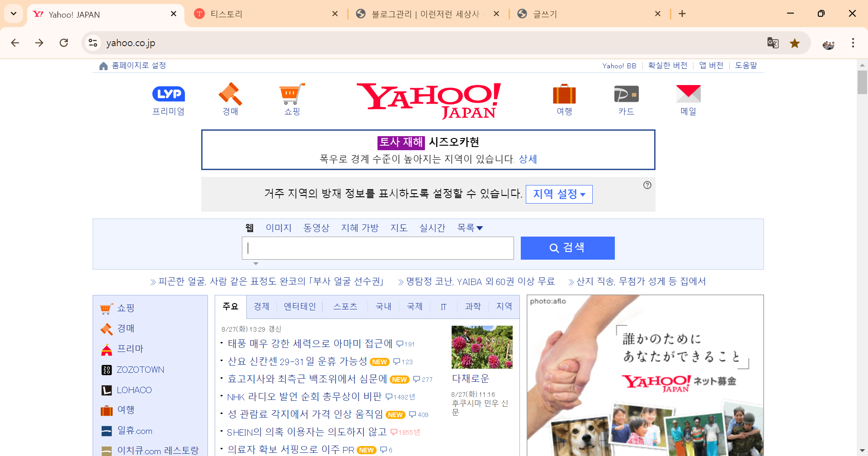Screen dimensions: 868x456
Task: Switch to the 스포츠 news tab
Action: click(x=345, y=306)
